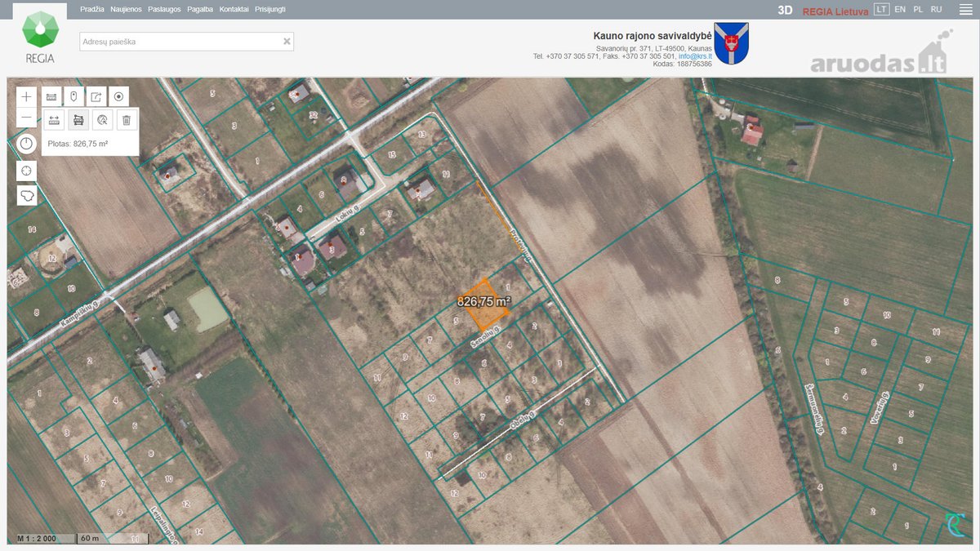
Task: Open the Paslaugos menu
Action: (x=163, y=9)
